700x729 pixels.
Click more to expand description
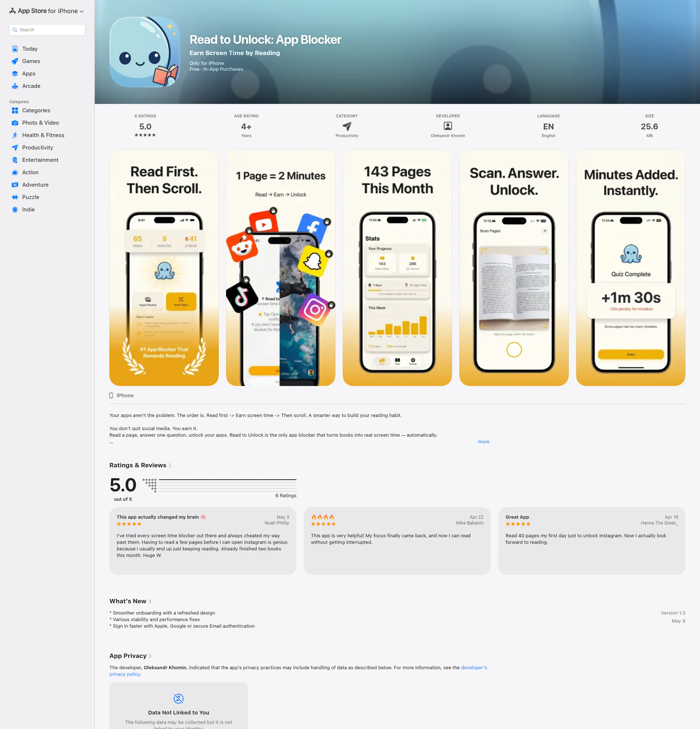pyautogui.click(x=483, y=441)
